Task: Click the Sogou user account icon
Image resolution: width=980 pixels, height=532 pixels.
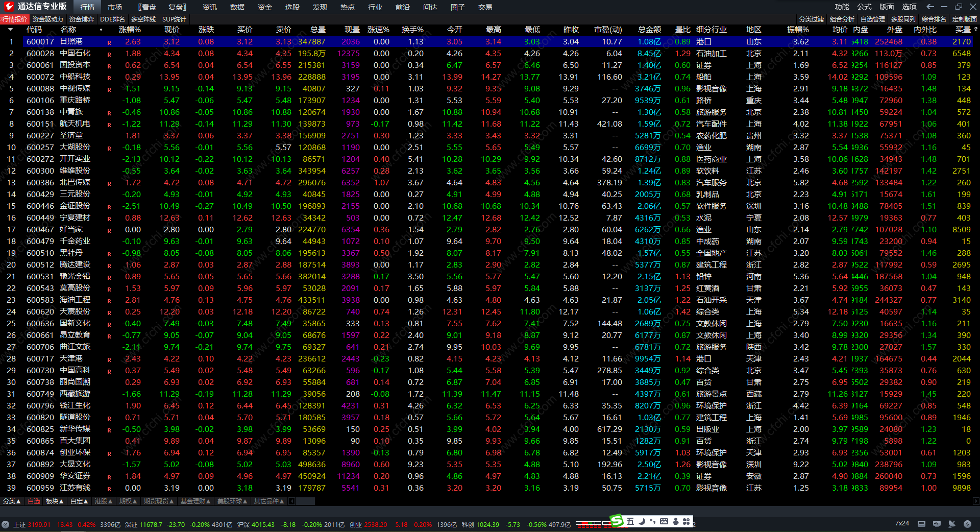Action: point(676,521)
